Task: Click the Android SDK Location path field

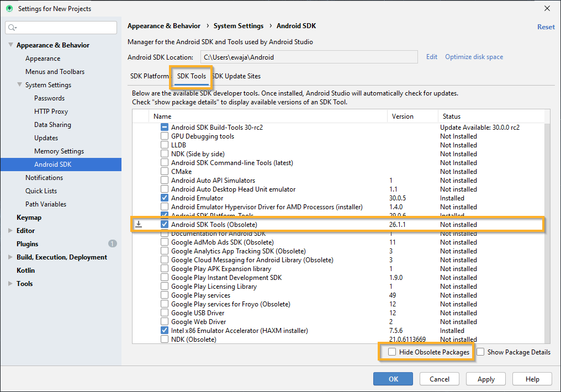Action: [309, 57]
